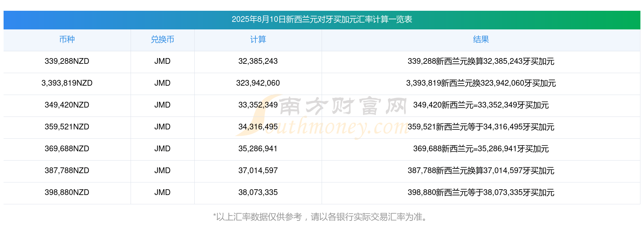Click the 计算 column header
Image resolution: width=644 pixels, height=233 pixels.
[x=258, y=39]
